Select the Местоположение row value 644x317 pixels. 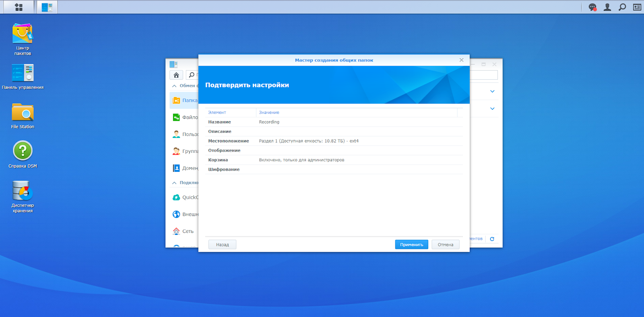click(309, 141)
